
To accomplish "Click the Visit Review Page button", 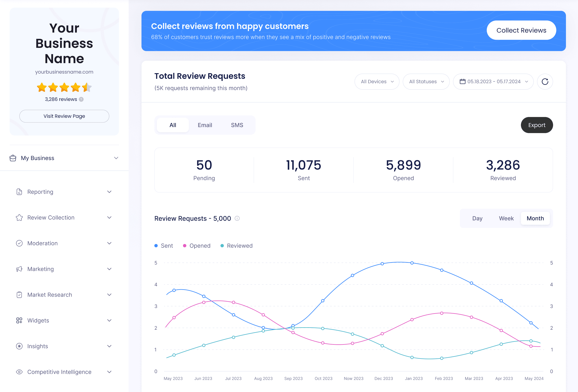I will click(64, 116).
